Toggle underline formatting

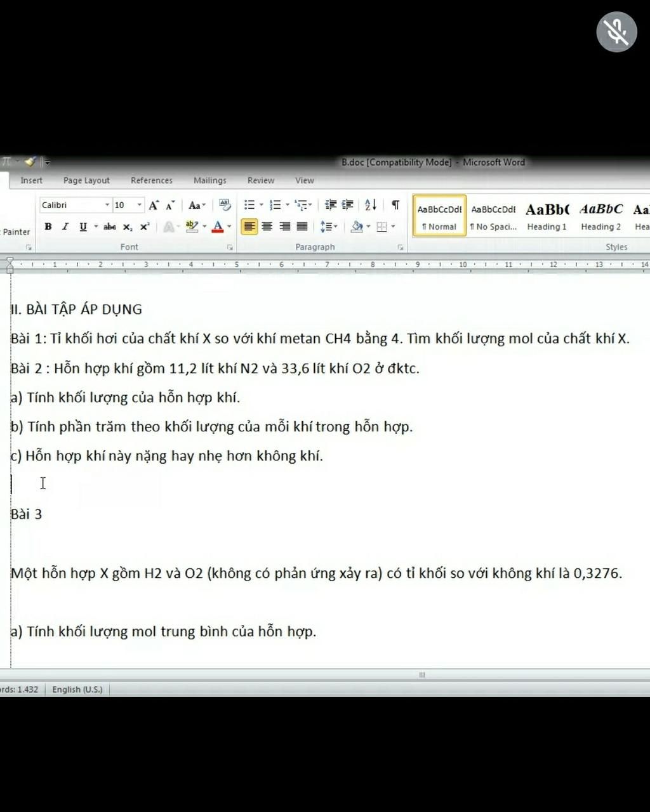click(83, 226)
